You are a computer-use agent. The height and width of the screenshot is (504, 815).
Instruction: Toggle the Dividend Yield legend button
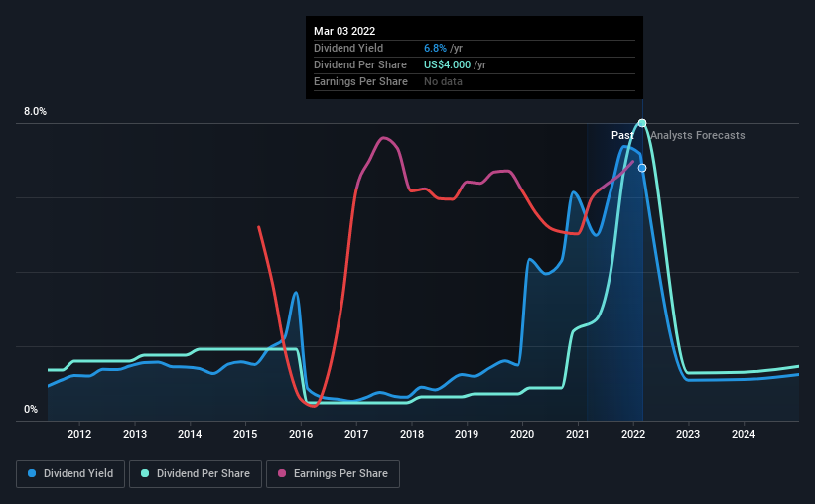[70, 474]
